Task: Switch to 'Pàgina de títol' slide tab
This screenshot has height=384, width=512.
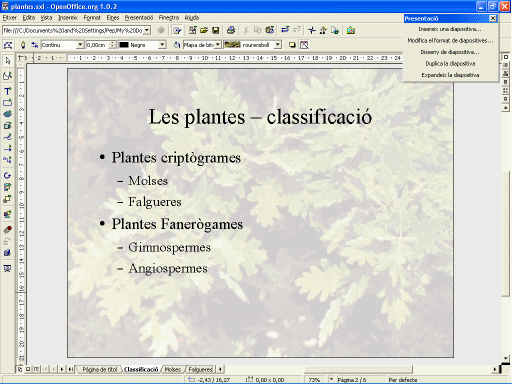Action: 100,369
